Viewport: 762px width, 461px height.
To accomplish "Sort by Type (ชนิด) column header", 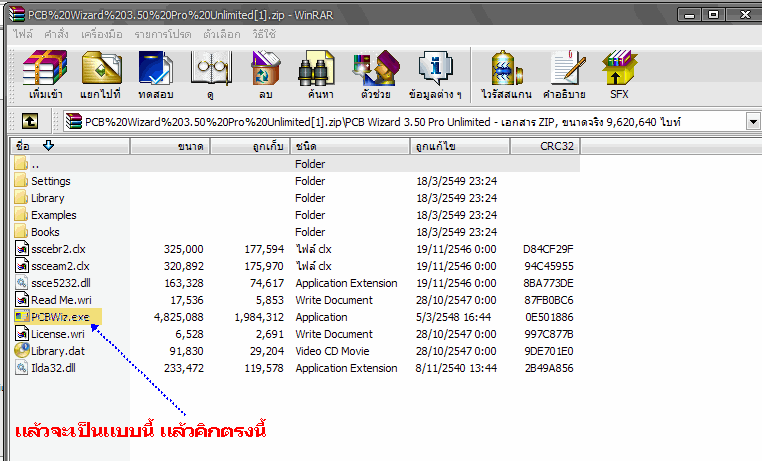I will pyautogui.click(x=350, y=146).
